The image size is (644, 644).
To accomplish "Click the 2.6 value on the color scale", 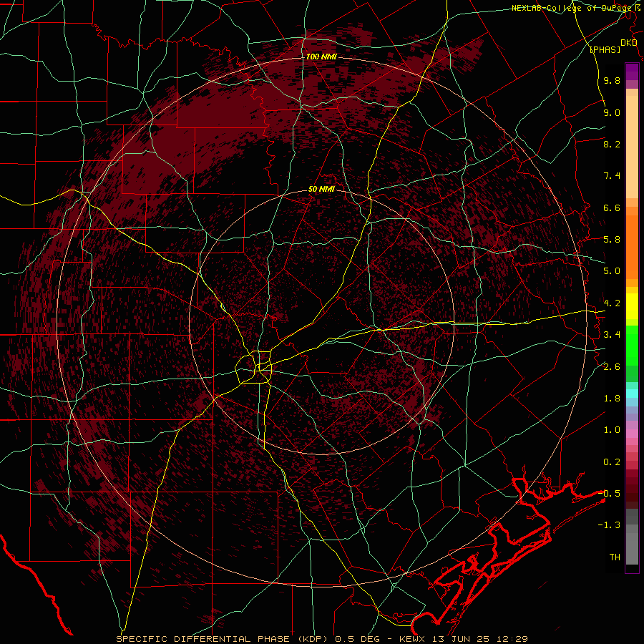I will [x=612, y=367].
